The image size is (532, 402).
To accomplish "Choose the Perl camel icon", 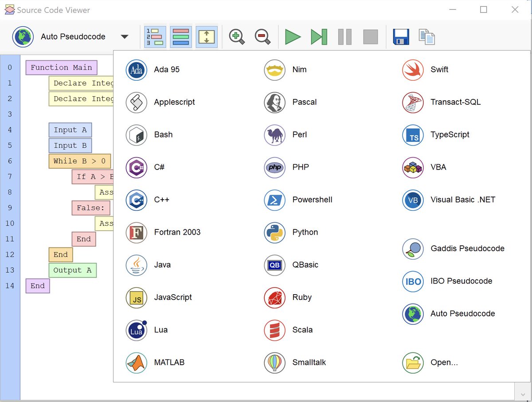I will (x=274, y=135).
